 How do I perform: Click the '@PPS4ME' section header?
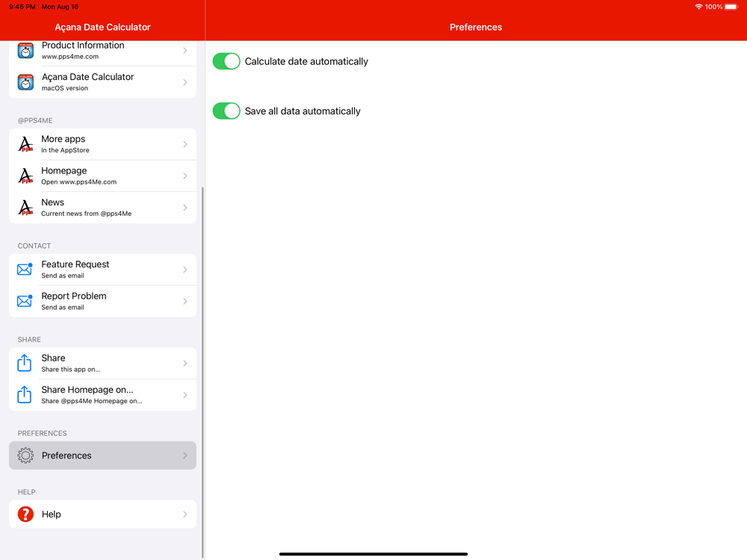(35, 120)
